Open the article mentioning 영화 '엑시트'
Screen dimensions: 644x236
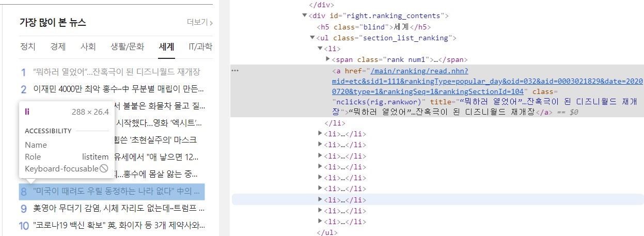click(x=159, y=123)
